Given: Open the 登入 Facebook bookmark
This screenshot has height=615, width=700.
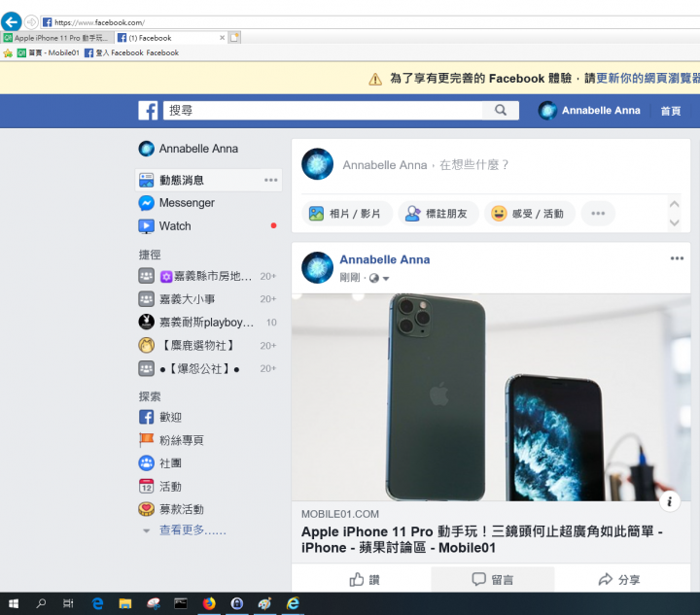Looking at the screenshot, I should [131, 53].
